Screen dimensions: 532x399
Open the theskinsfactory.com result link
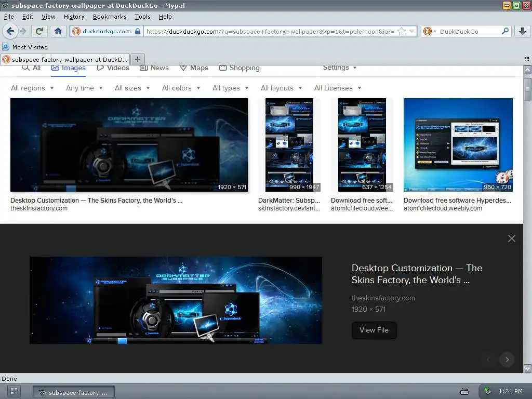[39, 208]
